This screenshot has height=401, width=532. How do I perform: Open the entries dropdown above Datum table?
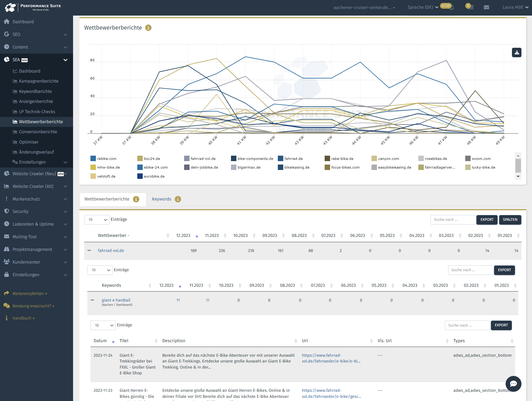(103, 325)
